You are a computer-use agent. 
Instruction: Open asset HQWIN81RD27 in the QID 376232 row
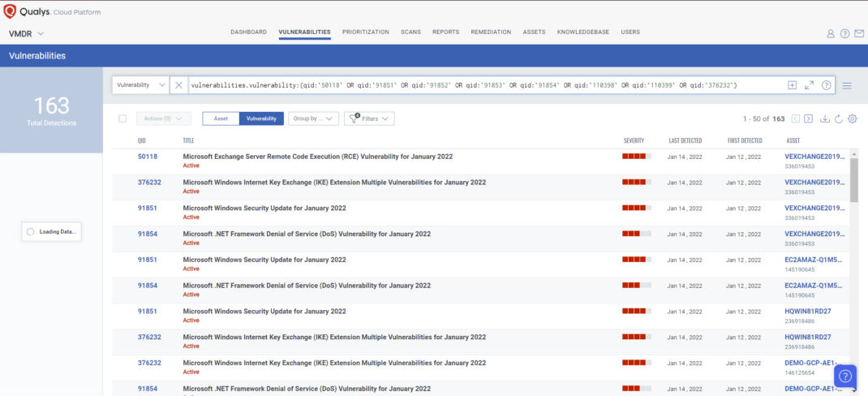click(x=808, y=337)
